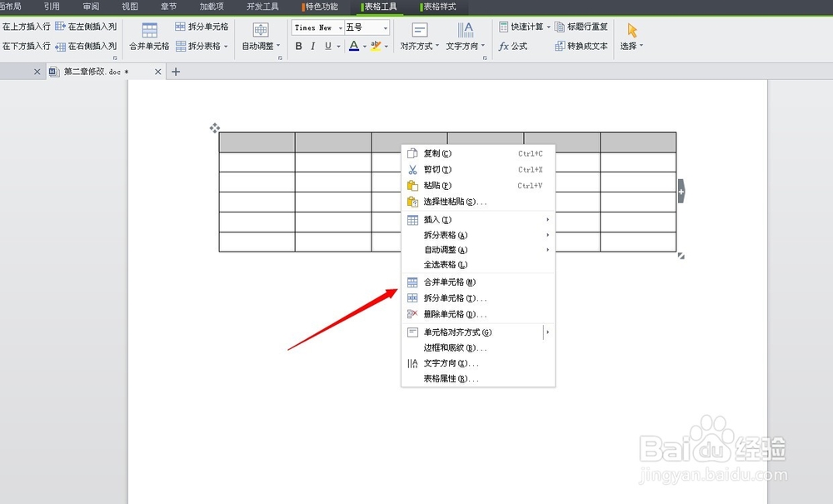Image resolution: width=833 pixels, height=504 pixels.
Task: Switch to 特色功能 tab
Action: point(320,7)
